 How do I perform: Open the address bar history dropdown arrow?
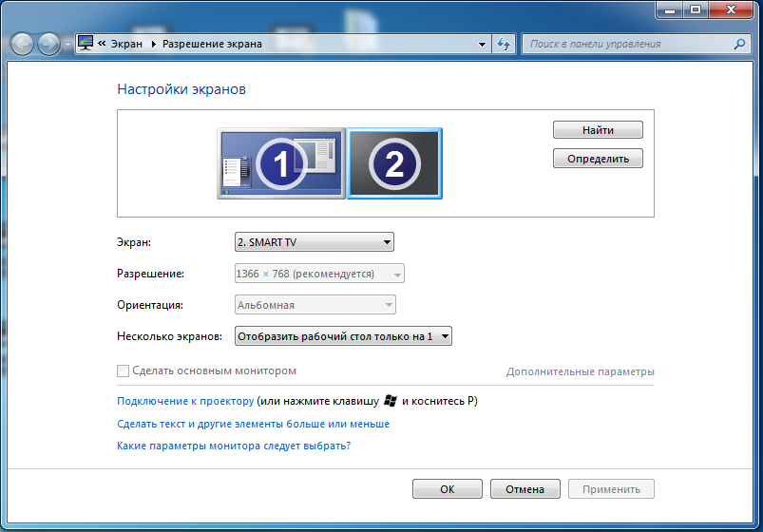(x=482, y=45)
